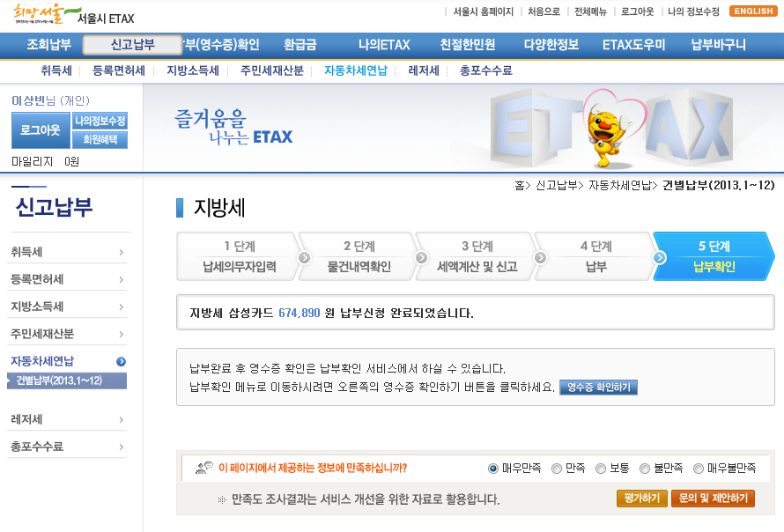Open the 레저세 submenu link
This screenshot has width=784, height=532.
pyautogui.click(x=424, y=70)
